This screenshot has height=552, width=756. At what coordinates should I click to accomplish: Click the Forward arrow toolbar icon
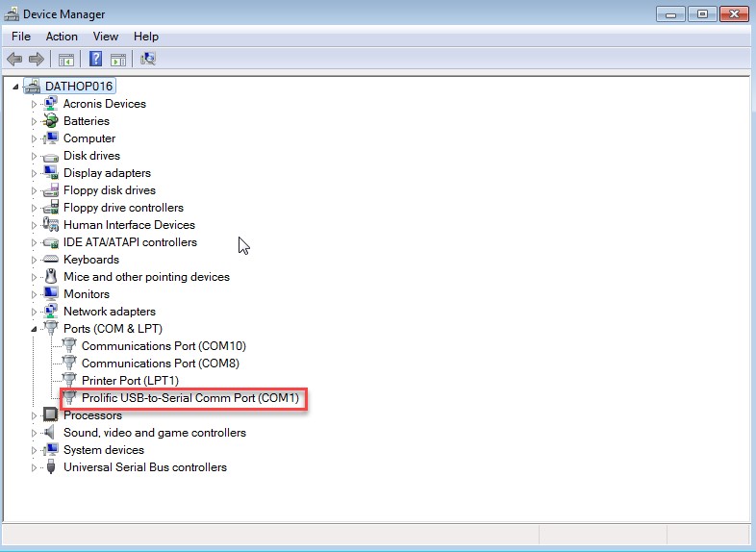pos(37,60)
